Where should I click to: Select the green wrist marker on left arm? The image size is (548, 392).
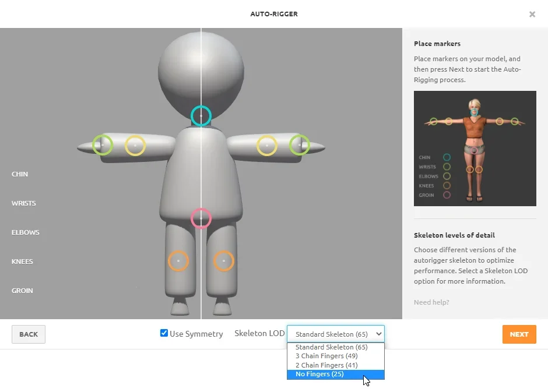point(103,145)
